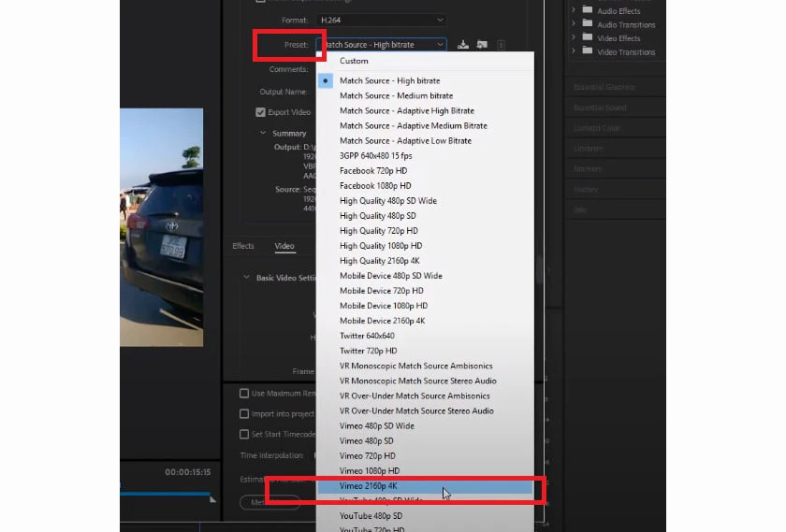The height and width of the screenshot is (532, 786).
Task: Choose High Quality 1080p HD preset
Action: pos(425,246)
